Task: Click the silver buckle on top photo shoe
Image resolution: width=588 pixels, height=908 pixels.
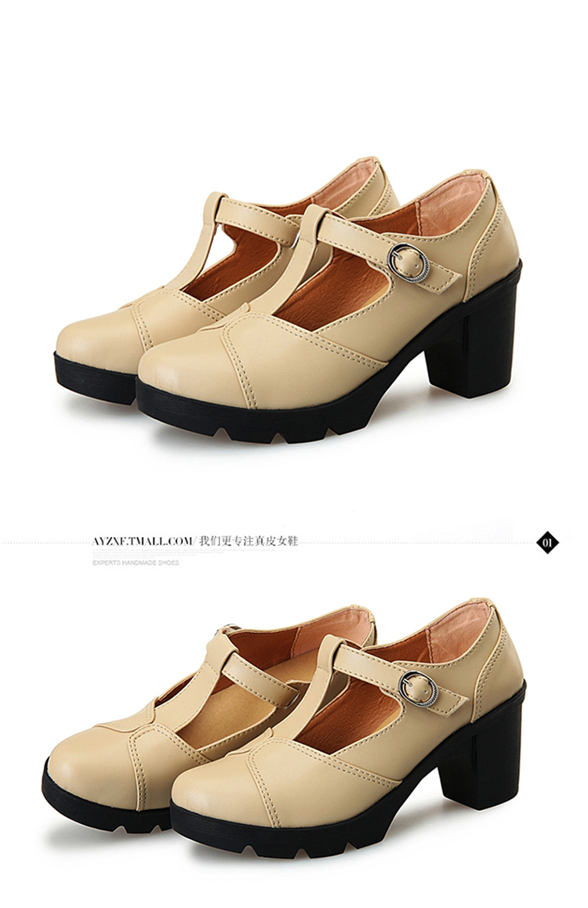Action: pos(408,263)
